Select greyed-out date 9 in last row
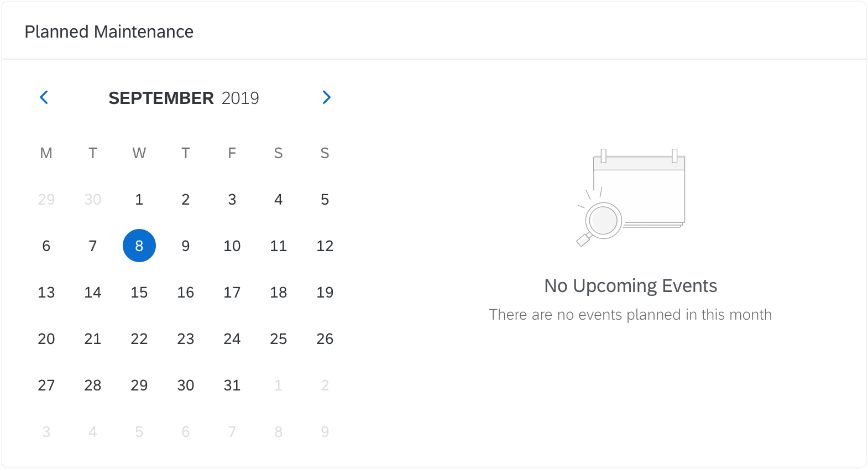 pos(325,431)
